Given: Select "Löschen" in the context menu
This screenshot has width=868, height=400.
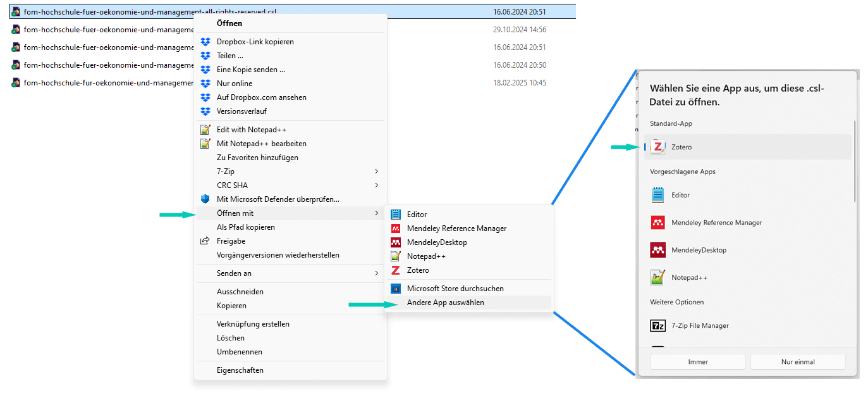Looking at the screenshot, I should tap(231, 338).
